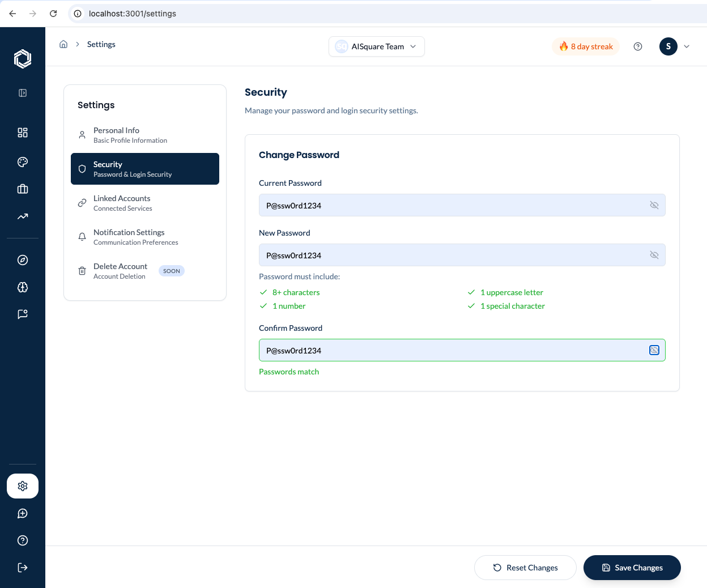Open the dashboard grid icon
The image size is (707, 588).
coord(23,133)
